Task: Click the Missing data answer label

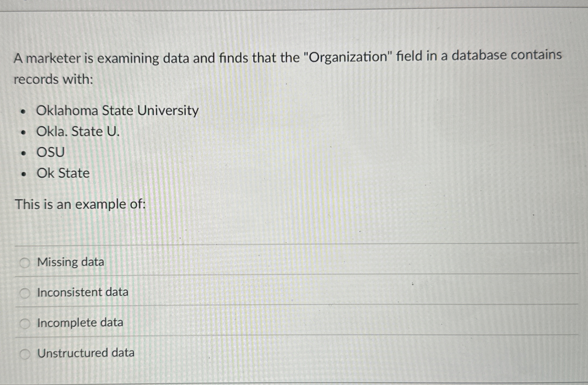Action: pos(71,262)
